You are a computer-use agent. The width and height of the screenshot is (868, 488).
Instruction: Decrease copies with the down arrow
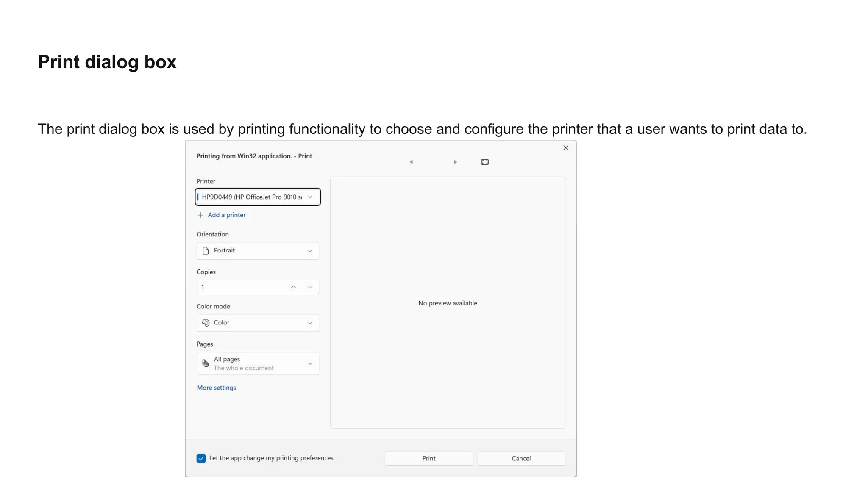coord(310,287)
